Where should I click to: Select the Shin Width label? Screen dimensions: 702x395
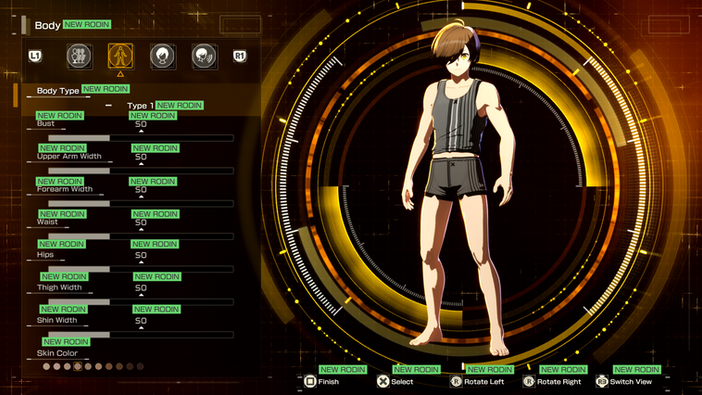tap(57, 320)
